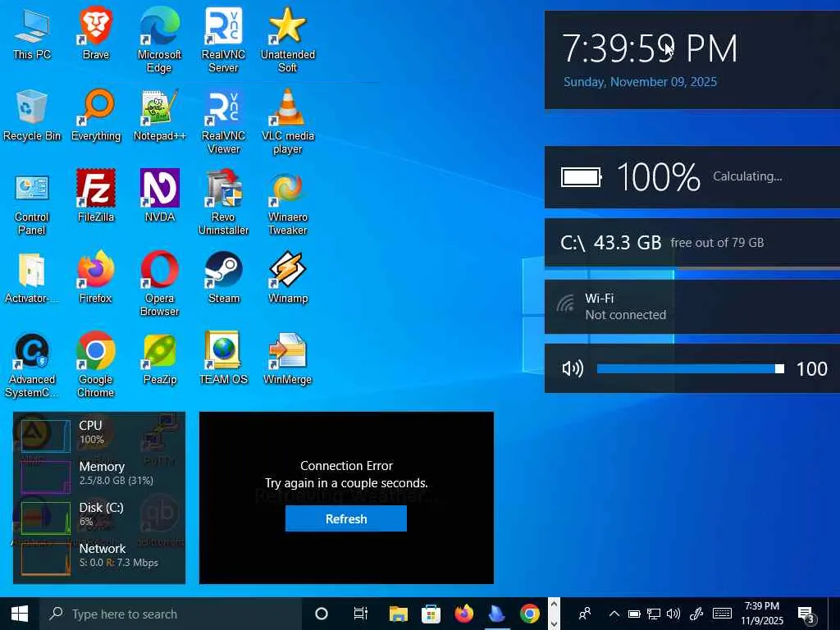840x630 pixels.
Task: Launch Steam desktop shortcut
Action: tap(223, 278)
